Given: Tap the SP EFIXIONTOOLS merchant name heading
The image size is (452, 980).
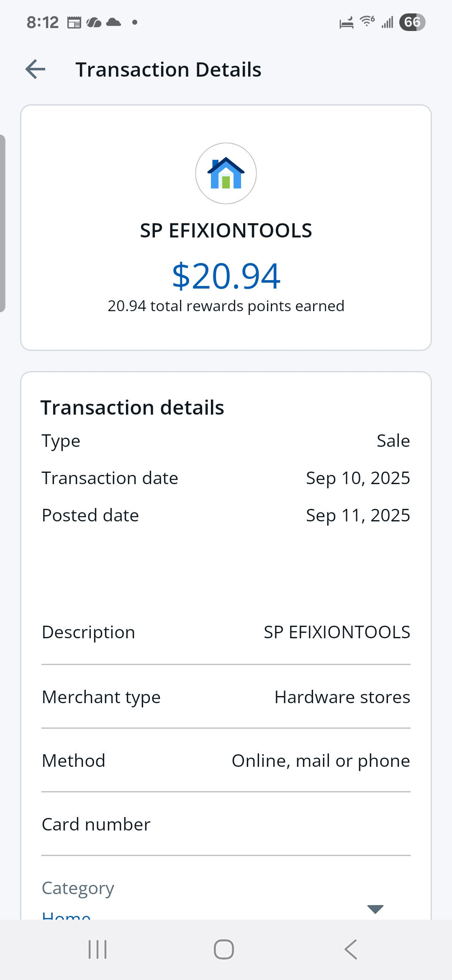Looking at the screenshot, I should click(x=226, y=231).
